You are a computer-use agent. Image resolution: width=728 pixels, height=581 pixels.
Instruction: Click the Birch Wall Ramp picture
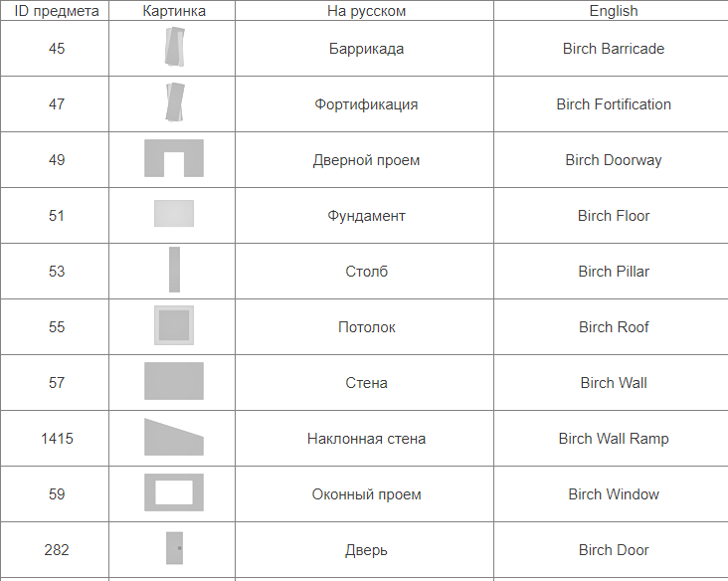(173, 438)
